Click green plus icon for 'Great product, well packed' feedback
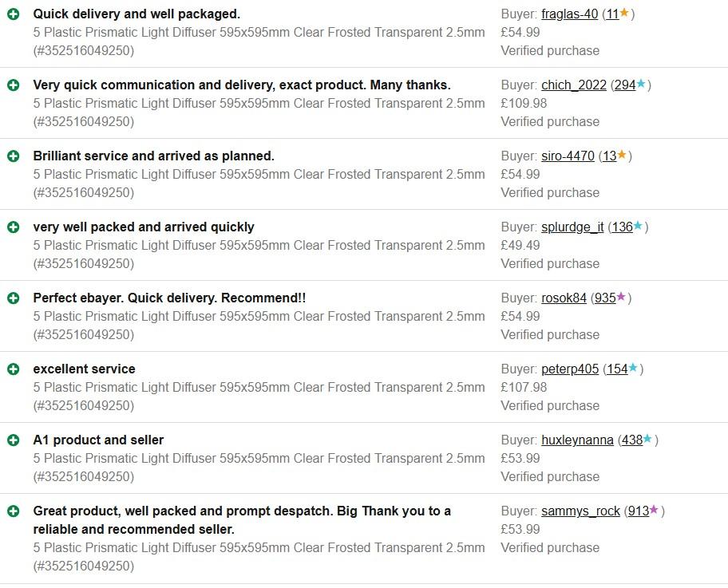The height and width of the screenshot is (588, 728). tap(14, 511)
